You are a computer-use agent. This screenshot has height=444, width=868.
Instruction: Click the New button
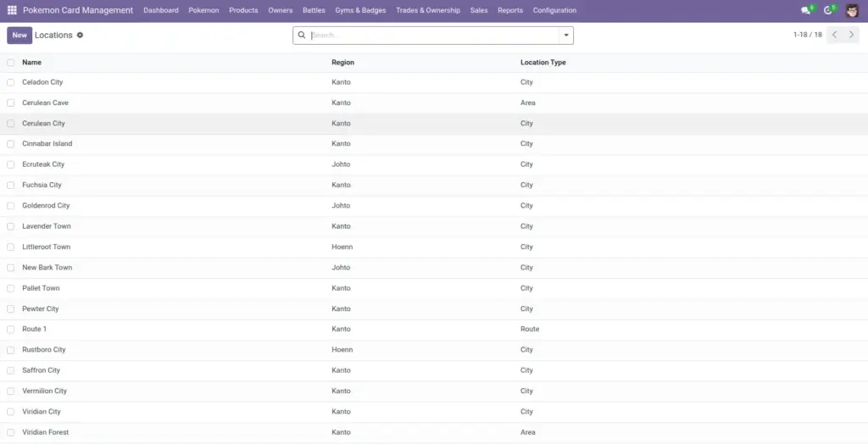click(19, 35)
